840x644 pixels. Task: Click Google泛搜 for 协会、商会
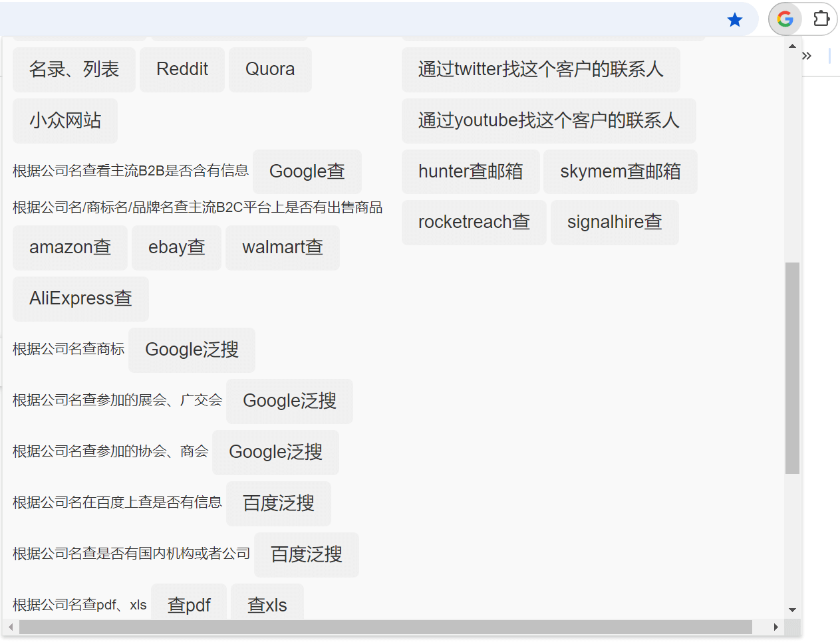pyautogui.click(x=275, y=452)
